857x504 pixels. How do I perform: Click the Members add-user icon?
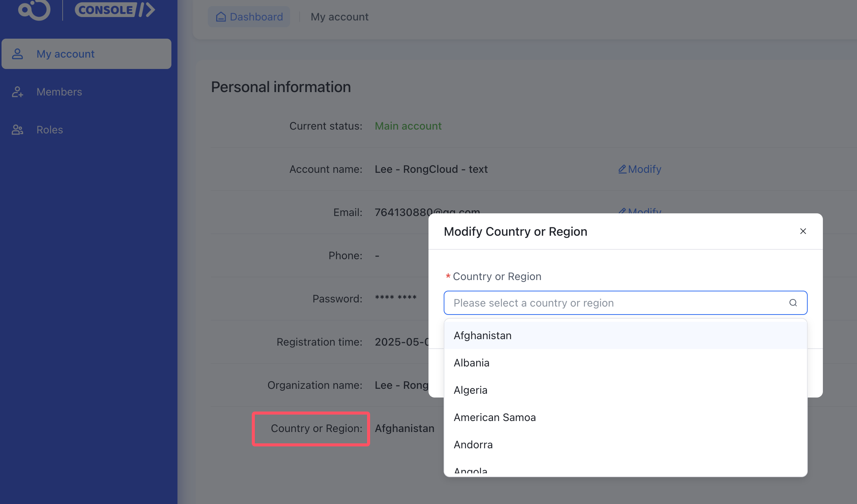pos(17,92)
